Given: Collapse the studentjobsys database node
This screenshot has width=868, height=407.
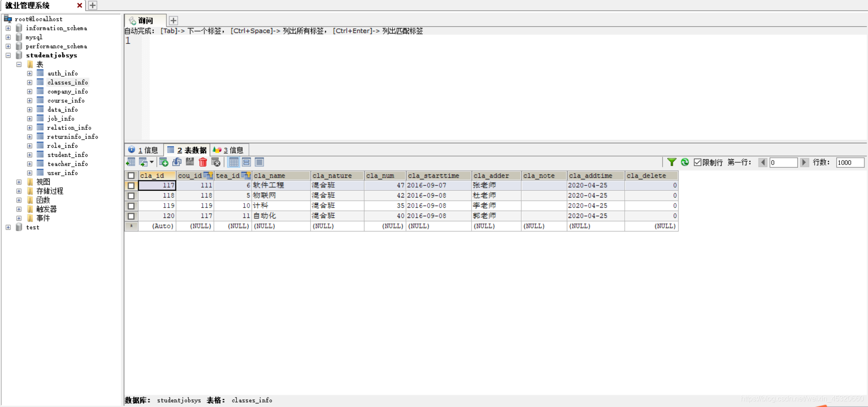Looking at the screenshot, I should click(8, 55).
